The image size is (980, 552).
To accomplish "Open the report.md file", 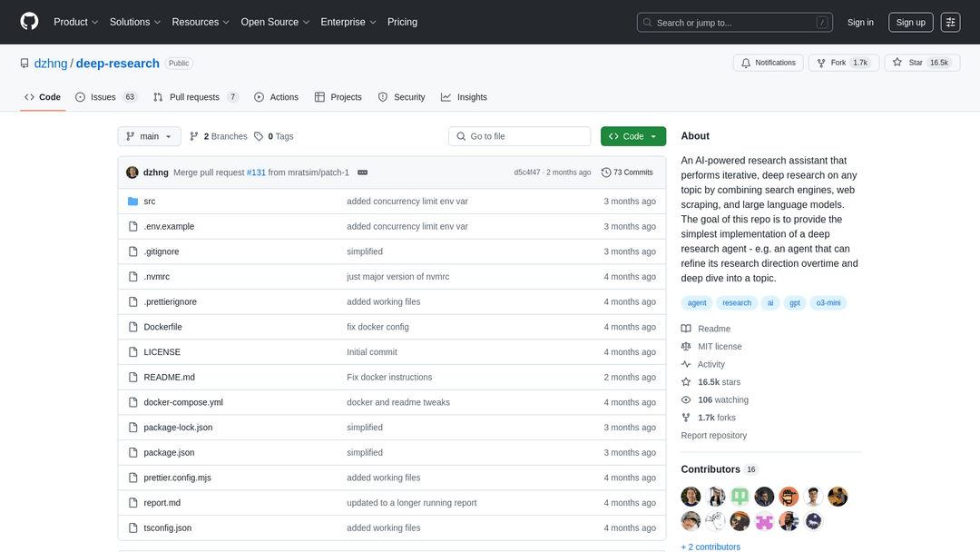I will click(x=162, y=503).
